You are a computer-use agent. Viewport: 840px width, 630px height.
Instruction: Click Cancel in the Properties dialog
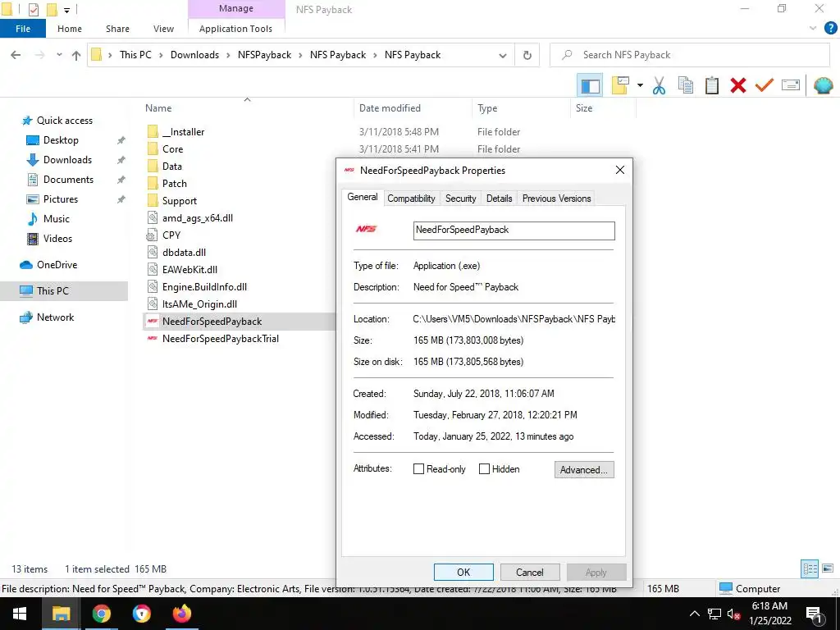point(529,572)
